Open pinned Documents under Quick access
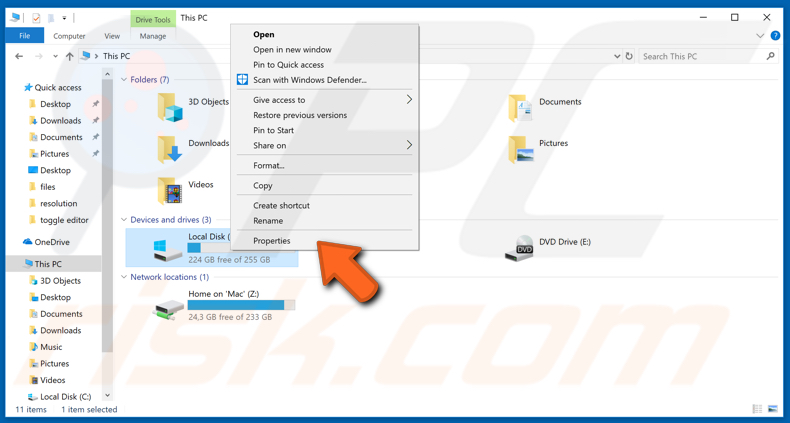 click(61, 137)
